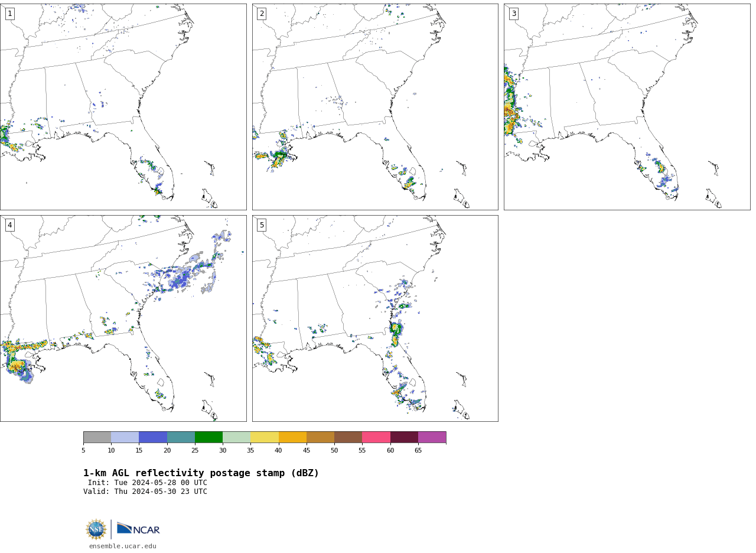Click the NSF logo icon
The width and height of the screenshot is (756, 553).
[x=96, y=529]
